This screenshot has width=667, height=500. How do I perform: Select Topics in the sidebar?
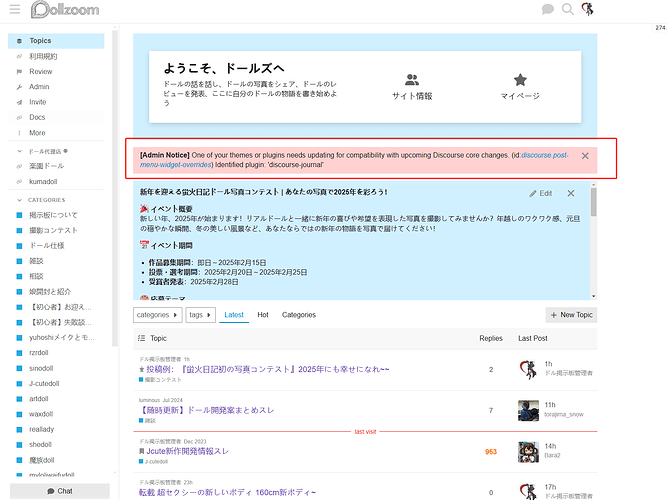(56, 41)
